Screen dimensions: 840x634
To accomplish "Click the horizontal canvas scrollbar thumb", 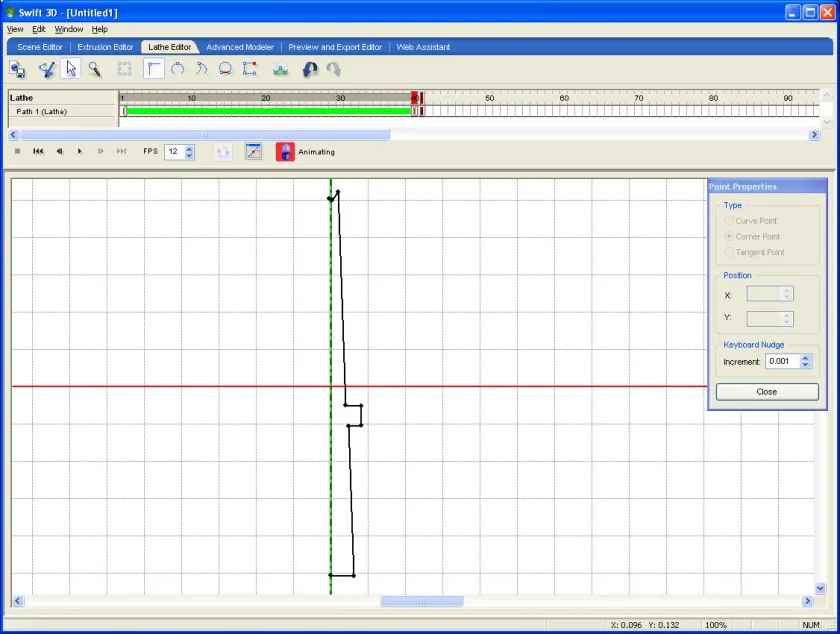I will coord(422,601).
